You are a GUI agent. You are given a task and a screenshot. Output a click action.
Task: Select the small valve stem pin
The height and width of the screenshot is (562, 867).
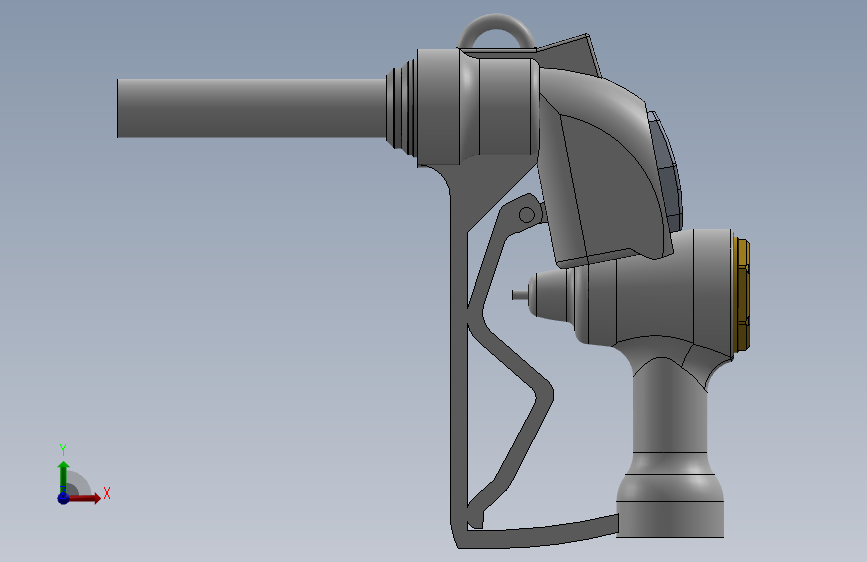pyautogui.click(x=520, y=295)
